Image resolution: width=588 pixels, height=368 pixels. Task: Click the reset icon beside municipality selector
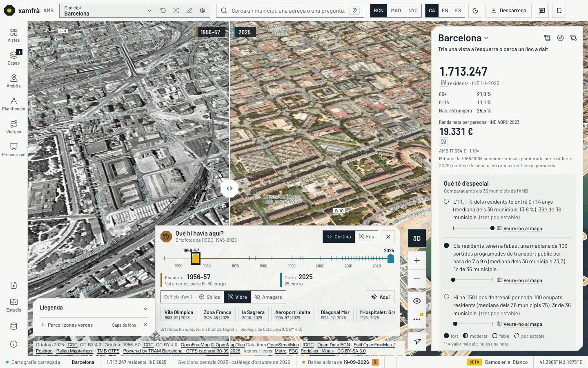[x=163, y=11]
